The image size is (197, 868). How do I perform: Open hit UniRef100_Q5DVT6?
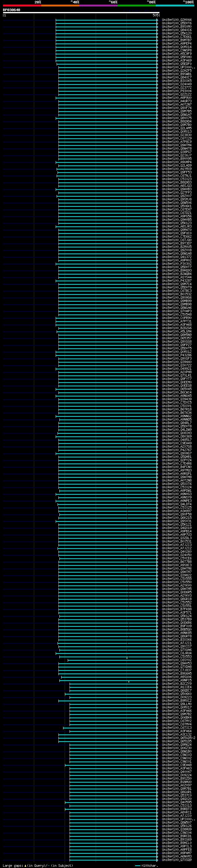pyautogui.click(x=177, y=23)
